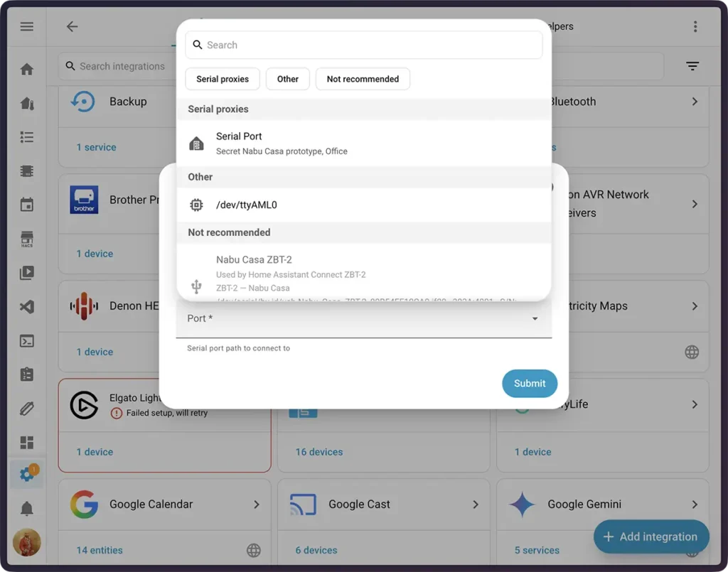Submit the serial port dialog
This screenshot has width=728, height=572.
[529, 383]
